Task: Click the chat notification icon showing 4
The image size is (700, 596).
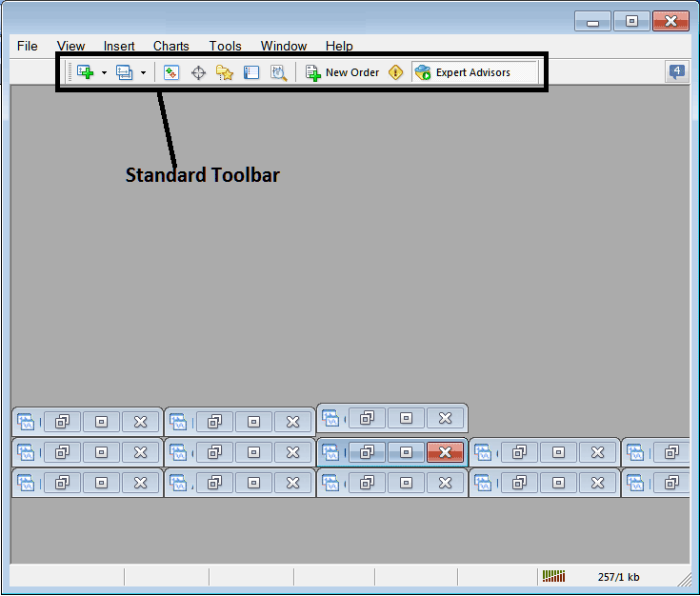Action: click(677, 71)
